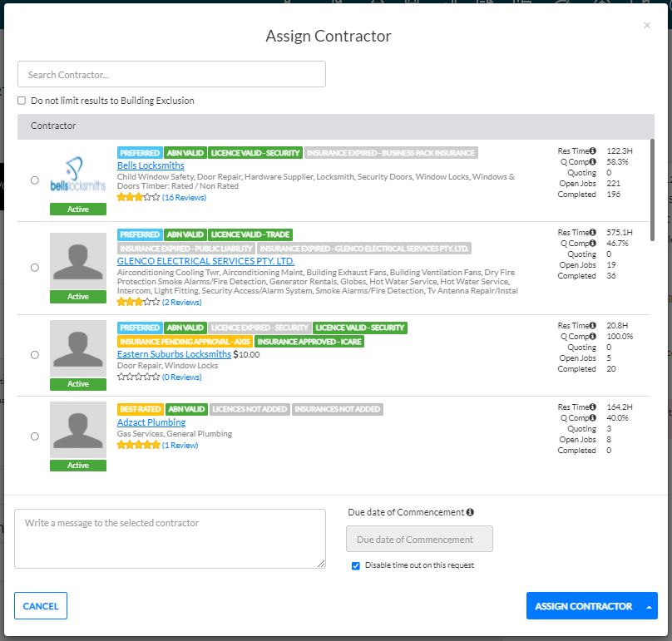Focus the Search Contractor field
This screenshot has width=672, height=641.
(171, 74)
